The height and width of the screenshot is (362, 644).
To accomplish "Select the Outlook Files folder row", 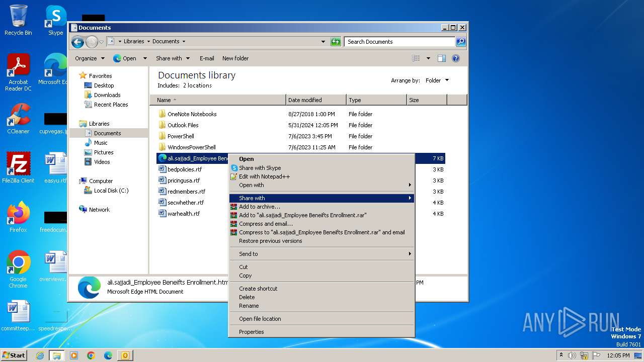I will coord(301,125).
